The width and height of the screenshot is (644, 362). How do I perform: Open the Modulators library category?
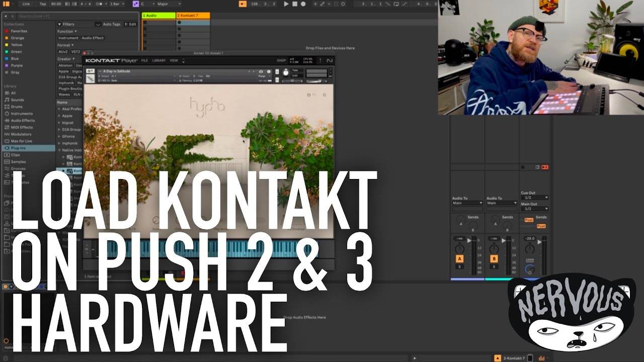pos(21,134)
